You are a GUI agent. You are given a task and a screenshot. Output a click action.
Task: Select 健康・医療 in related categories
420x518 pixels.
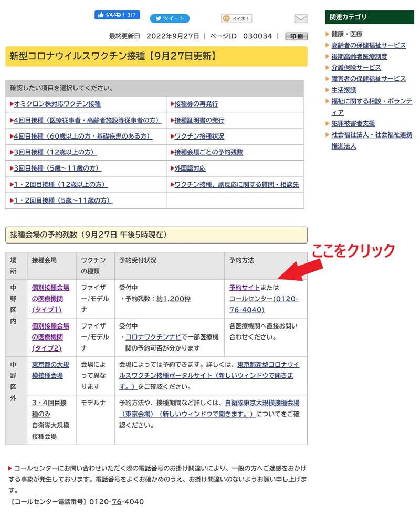[346, 34]
